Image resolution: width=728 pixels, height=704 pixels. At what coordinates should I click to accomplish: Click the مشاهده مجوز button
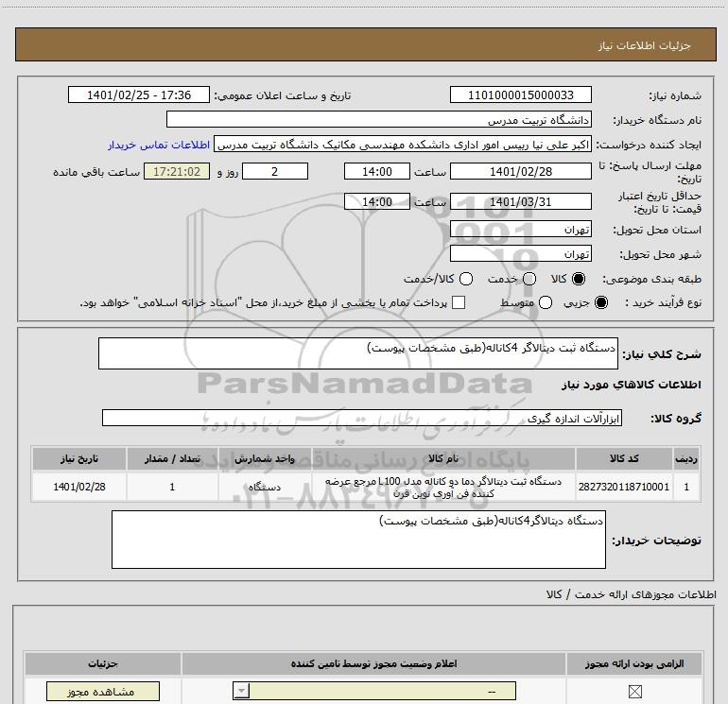(103, 692)
